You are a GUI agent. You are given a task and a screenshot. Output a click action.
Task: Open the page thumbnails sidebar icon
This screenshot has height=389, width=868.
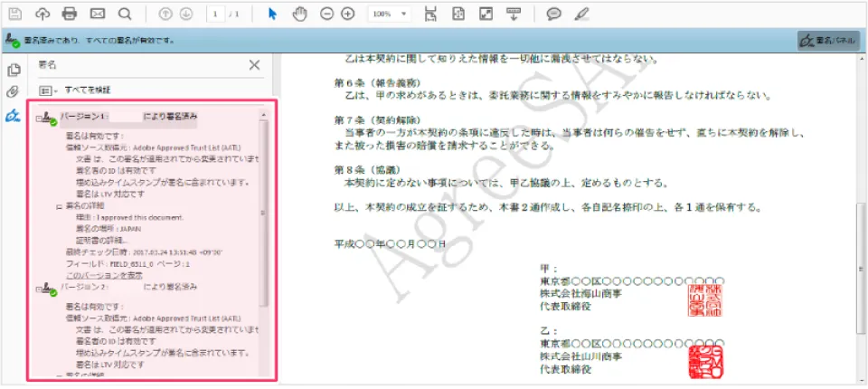click(x=14, y=71)
